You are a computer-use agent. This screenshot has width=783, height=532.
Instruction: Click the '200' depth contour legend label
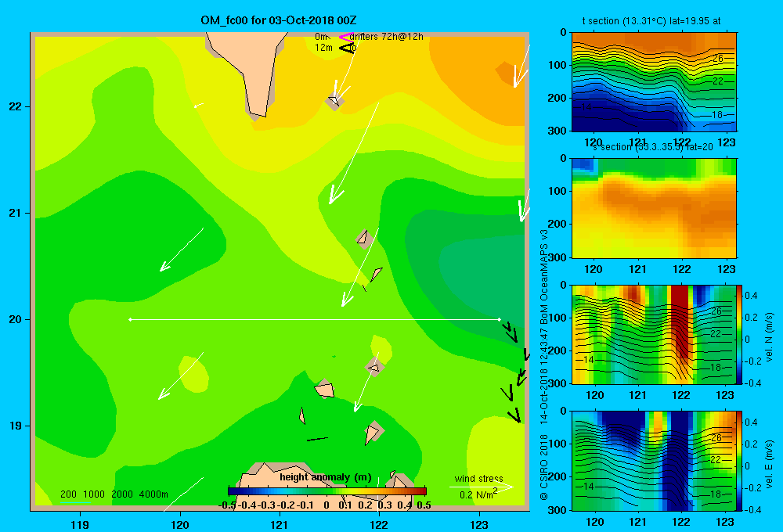point(68,494)
